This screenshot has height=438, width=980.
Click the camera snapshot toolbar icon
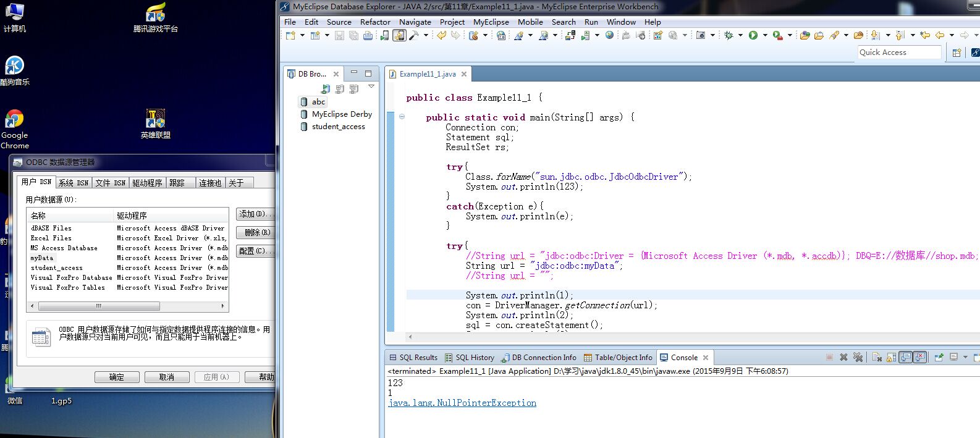[x=701, y=35]
